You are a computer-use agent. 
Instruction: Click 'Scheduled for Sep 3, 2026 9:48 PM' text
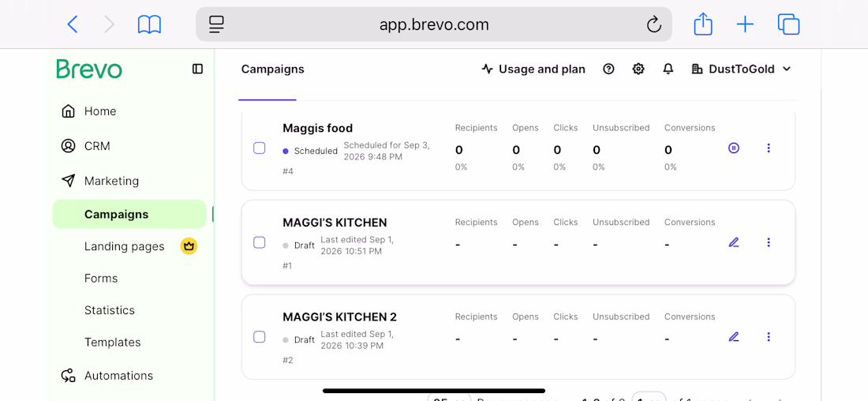pos(387,152)
